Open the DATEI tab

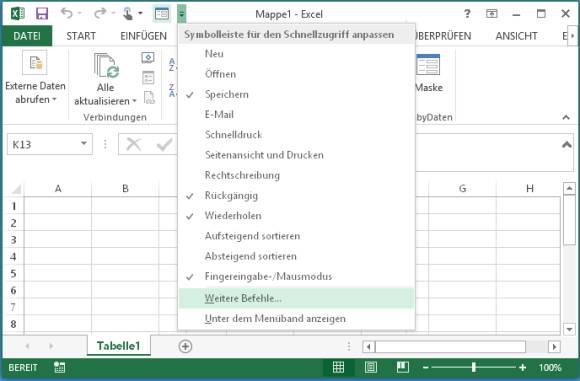tap(27, 36)
